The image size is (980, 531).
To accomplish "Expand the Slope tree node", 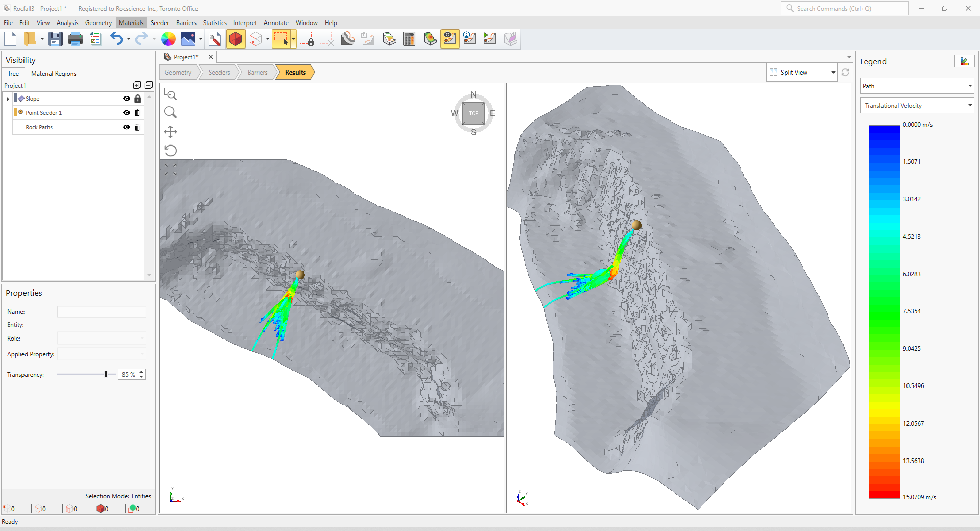I will click(8, 99).
